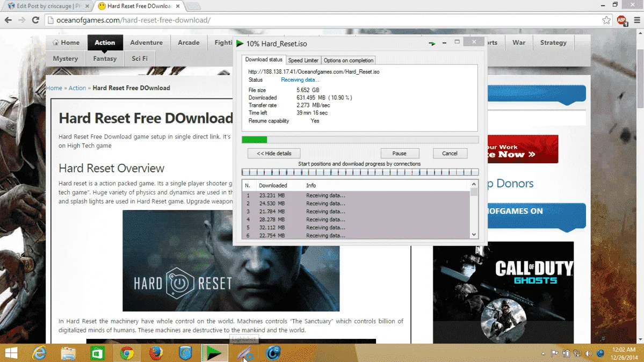Click the red Donate Now banner
The image size is (644, 362).
click(523, 149)
